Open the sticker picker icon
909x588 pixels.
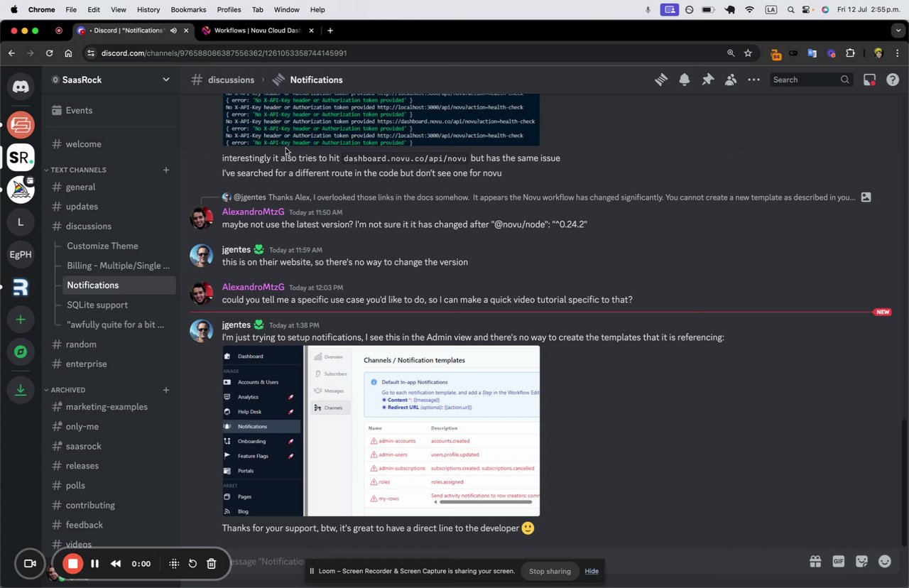[x=861, y=561]
